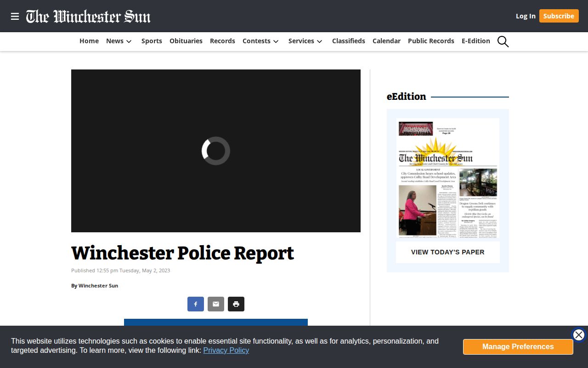Go to the Home page
The image size is (588, 368).
pos(89,41)
